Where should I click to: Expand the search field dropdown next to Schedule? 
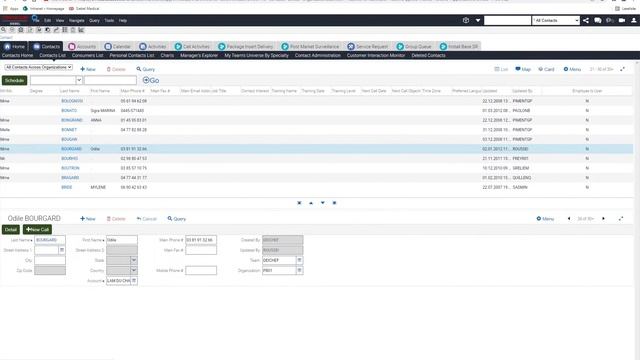tap(79, 80)
